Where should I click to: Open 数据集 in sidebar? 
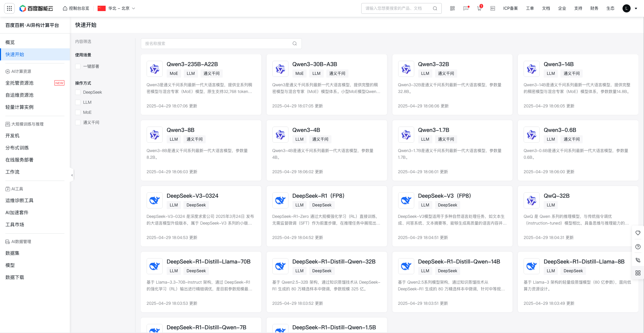[x=35, y=253]
